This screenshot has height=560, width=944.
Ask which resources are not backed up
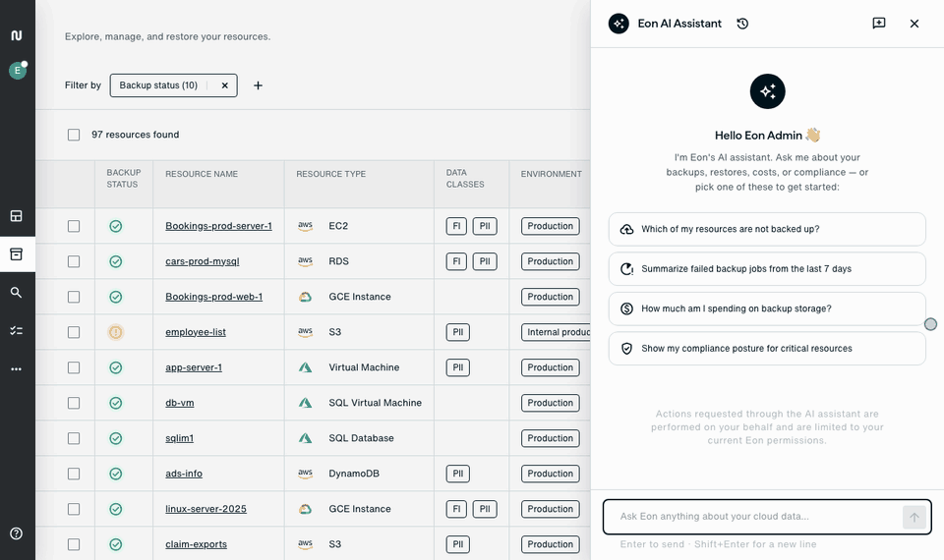[767, 229]
